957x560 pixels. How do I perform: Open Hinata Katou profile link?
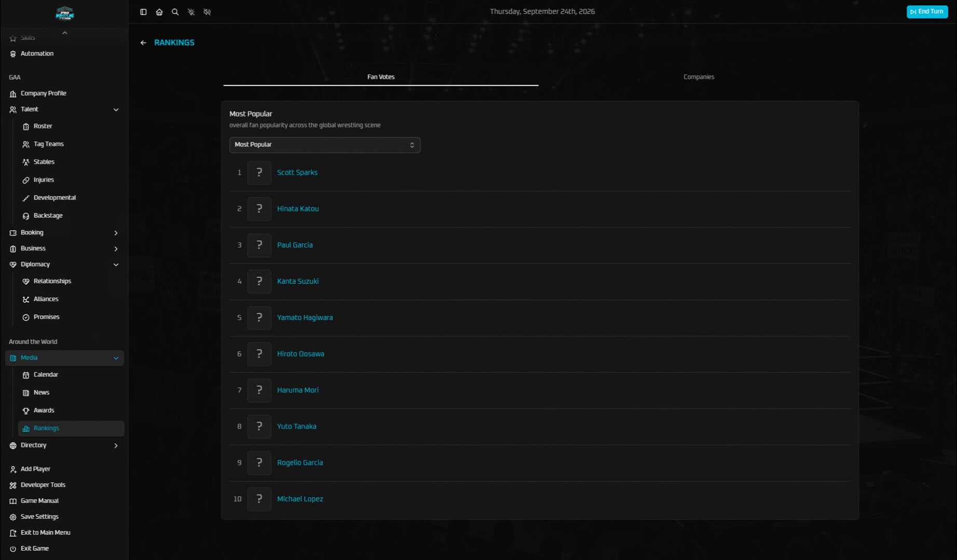[x=298, y=209]
